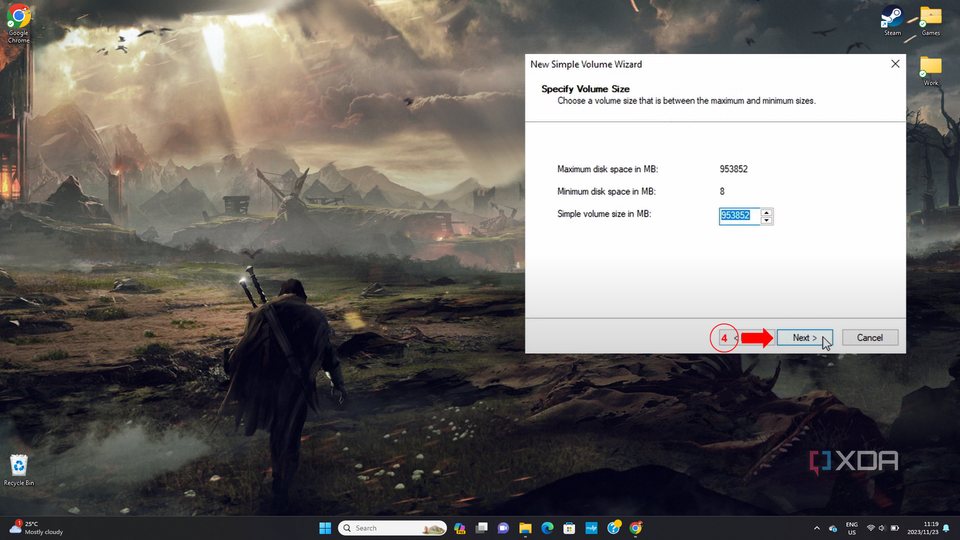Select the Steam desktop shortcut
The height and width of the screenshot is (540, 960).
(x=892, y=21)
